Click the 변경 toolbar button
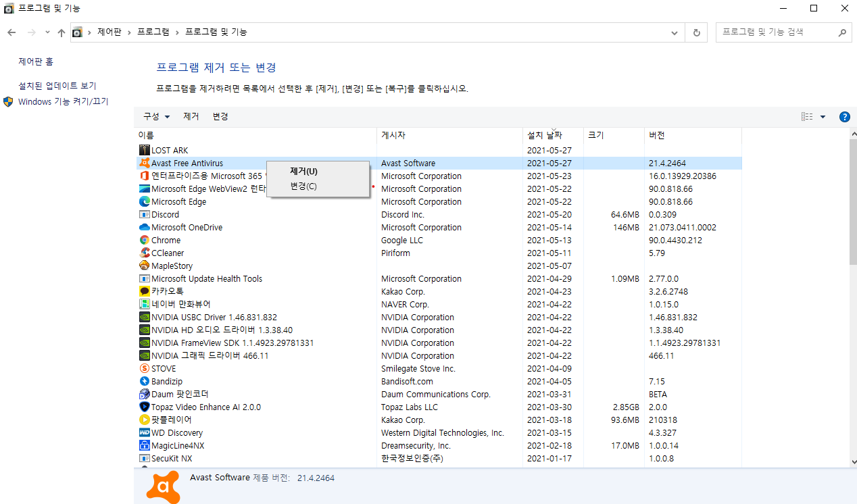The width and height of the screenshot is (857, 504). click(220, 116)
